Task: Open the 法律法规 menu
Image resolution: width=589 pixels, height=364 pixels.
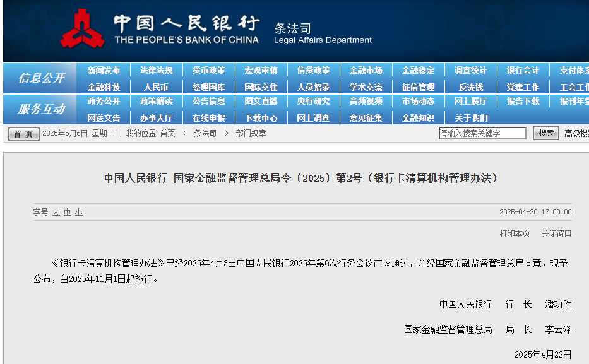Action: pos(157,70)
